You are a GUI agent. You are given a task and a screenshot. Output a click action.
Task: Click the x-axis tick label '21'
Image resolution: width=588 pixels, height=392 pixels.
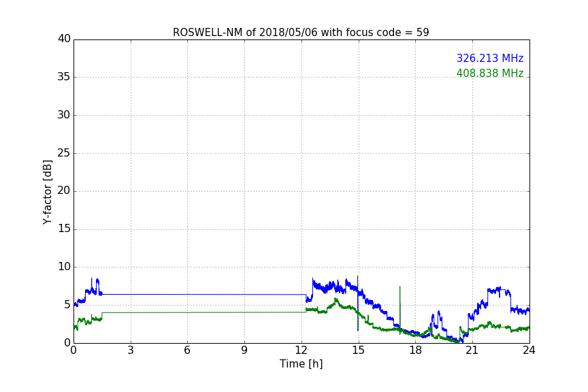(472, 350)
